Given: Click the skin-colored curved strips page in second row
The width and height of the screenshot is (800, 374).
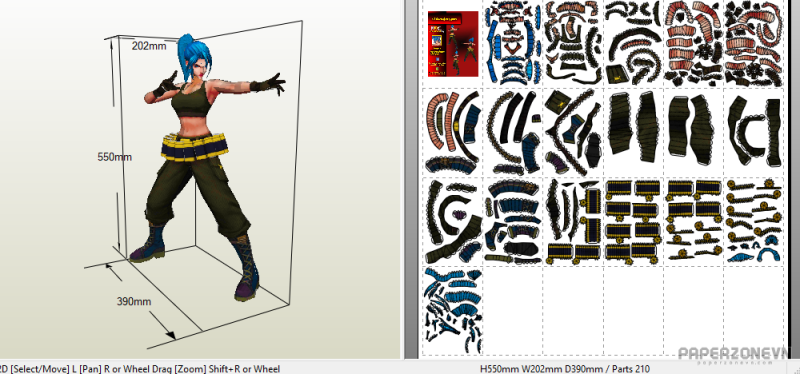Looking at the screenshot, I should tap(453, 131).
